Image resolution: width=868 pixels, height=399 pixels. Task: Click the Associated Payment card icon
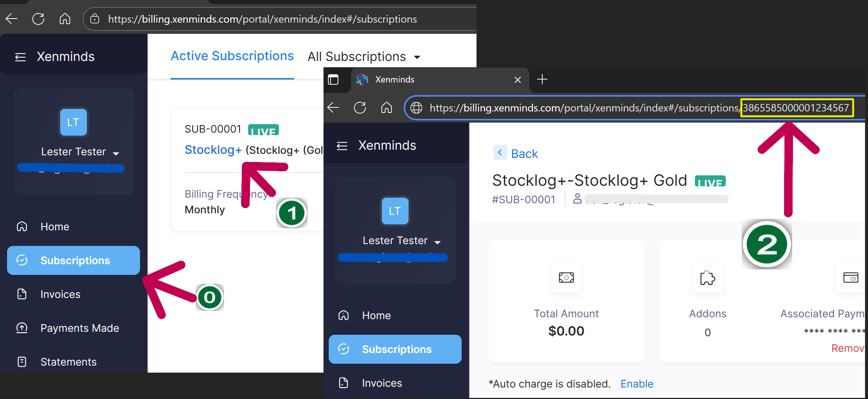pos(850,278)
